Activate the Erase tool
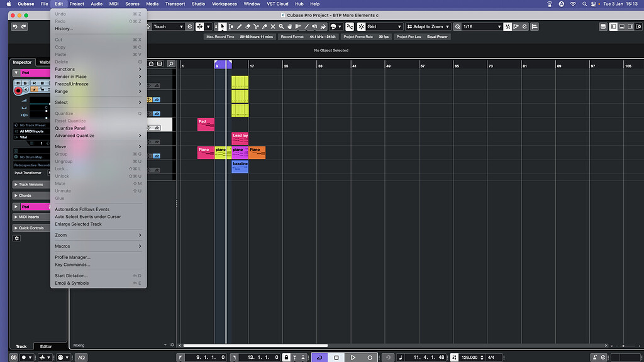This screenshot has width=644, height=362. [247, 26]
